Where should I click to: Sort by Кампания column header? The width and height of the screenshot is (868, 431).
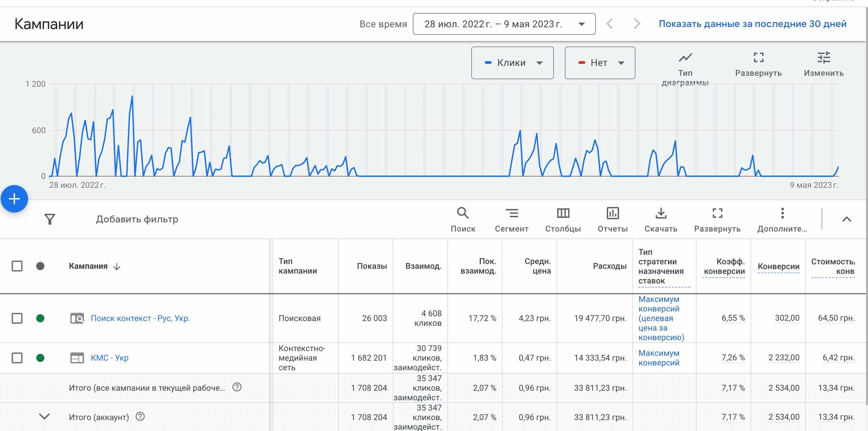[x=88, y=266]
